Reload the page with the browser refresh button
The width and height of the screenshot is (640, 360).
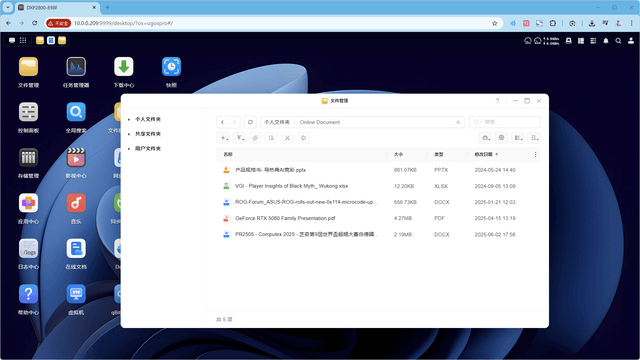[35, 23]
